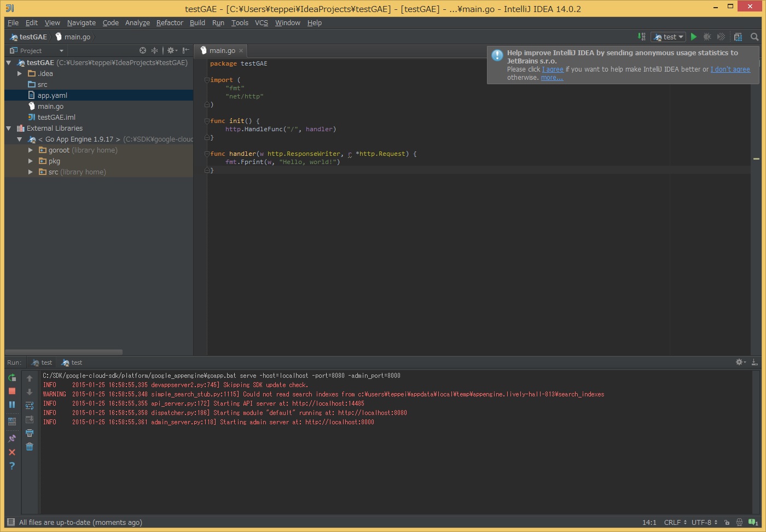Switch to the second test Run tab
The image size is (766, 532).
tap(72, 363)
